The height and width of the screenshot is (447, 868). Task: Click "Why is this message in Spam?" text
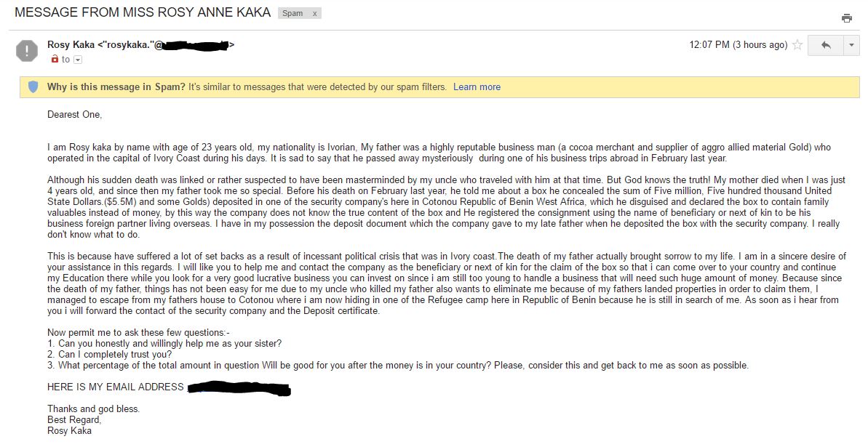[116, 87]
